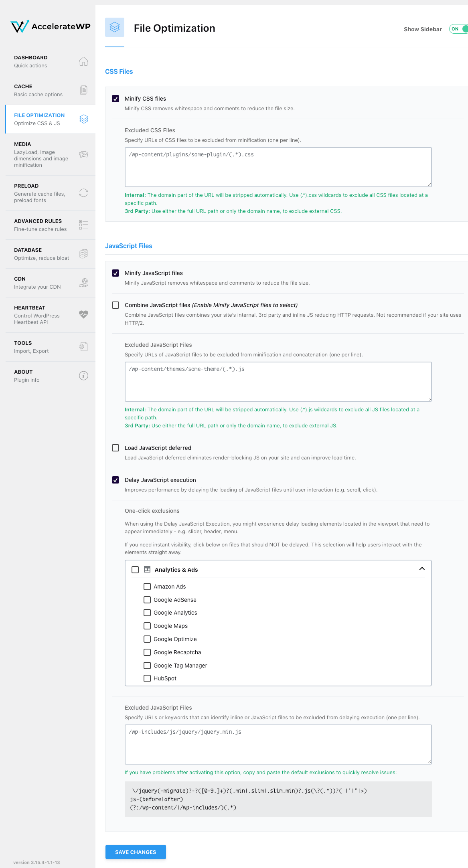
Task: Check Google AdSense exclusion
Action: coord(147,600)
